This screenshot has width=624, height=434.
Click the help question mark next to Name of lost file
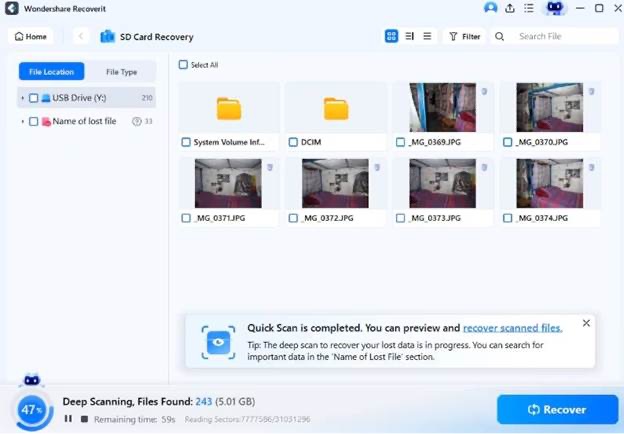(x=136, y=121)
